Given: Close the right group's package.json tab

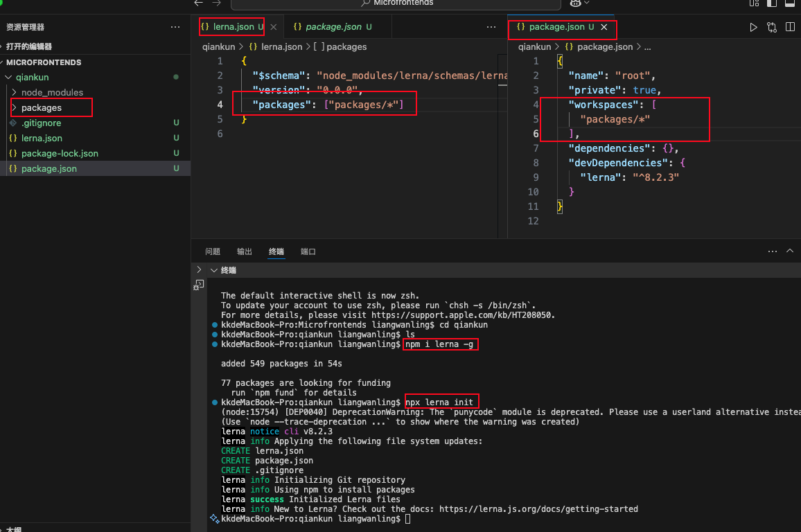Looking at the screenshot, I should [x=604, y=27].
